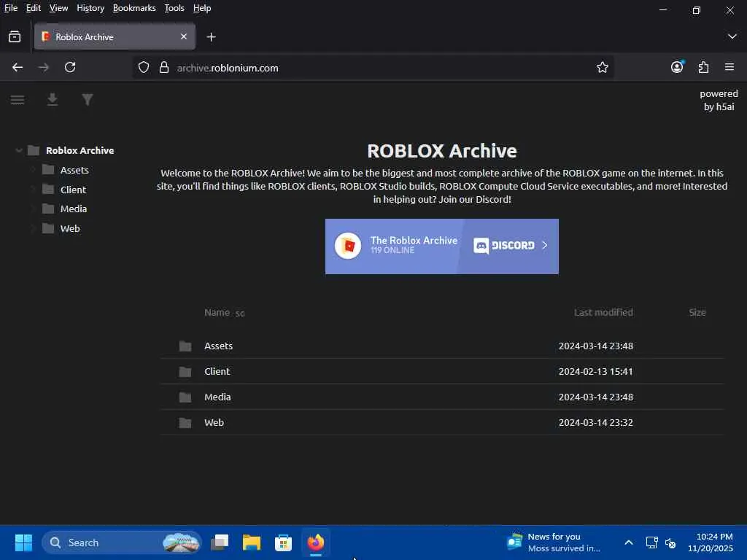Bookmark this page with the star icon
Viewport: 747px width, 560px height.
[x=602, y=68]
